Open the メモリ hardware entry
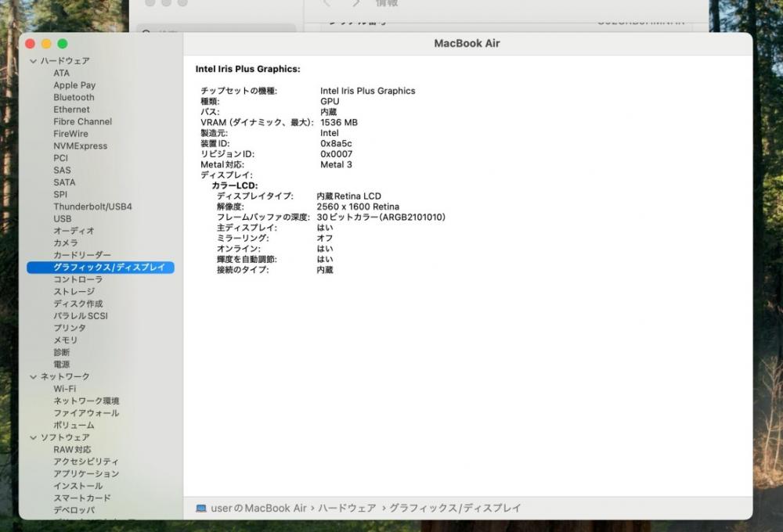Viewport: 783px width, 532px height. point(65,340)
